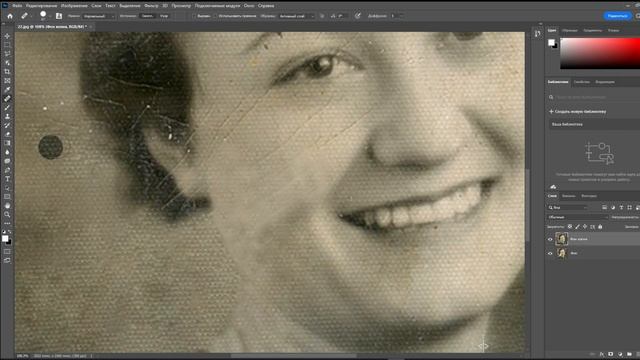The height and width of the screenshot is (360, 640).
Task: Toggle filter for pixel layers
Action: pos(604,207)
